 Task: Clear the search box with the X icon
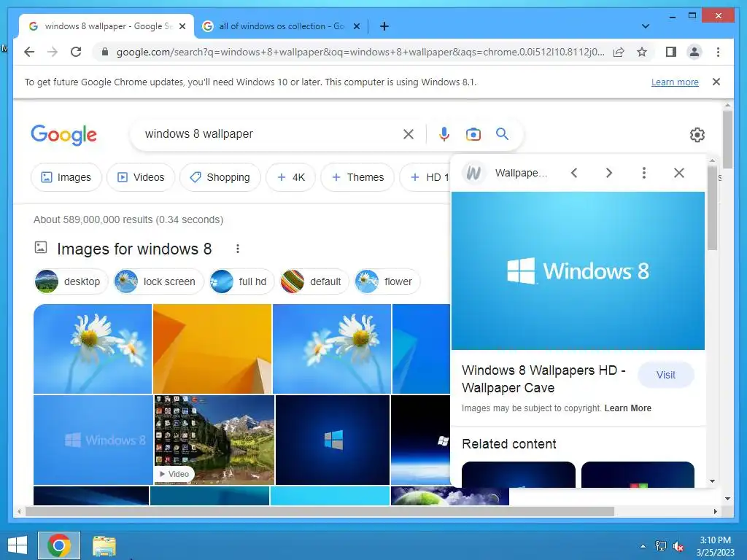[x=409, y=134]
